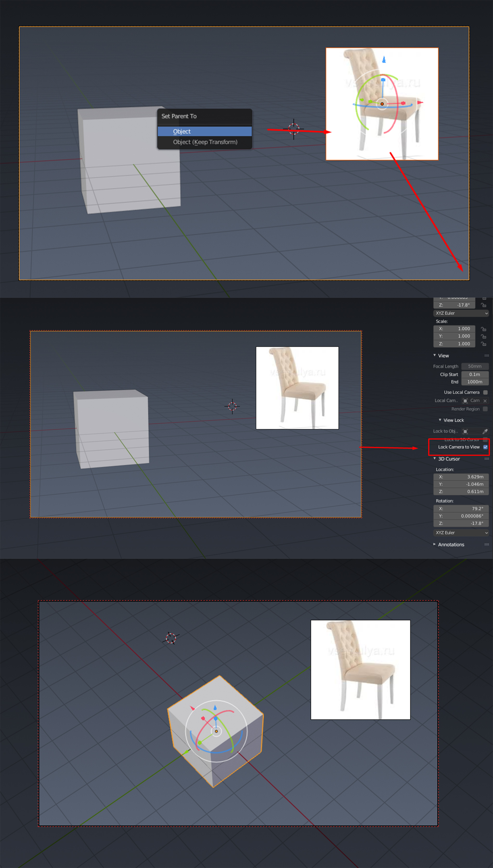The height and width of the screenshot is (868, 493).
Task: Uncheck Lock Camera to View
Action: (x=485, y=447)
